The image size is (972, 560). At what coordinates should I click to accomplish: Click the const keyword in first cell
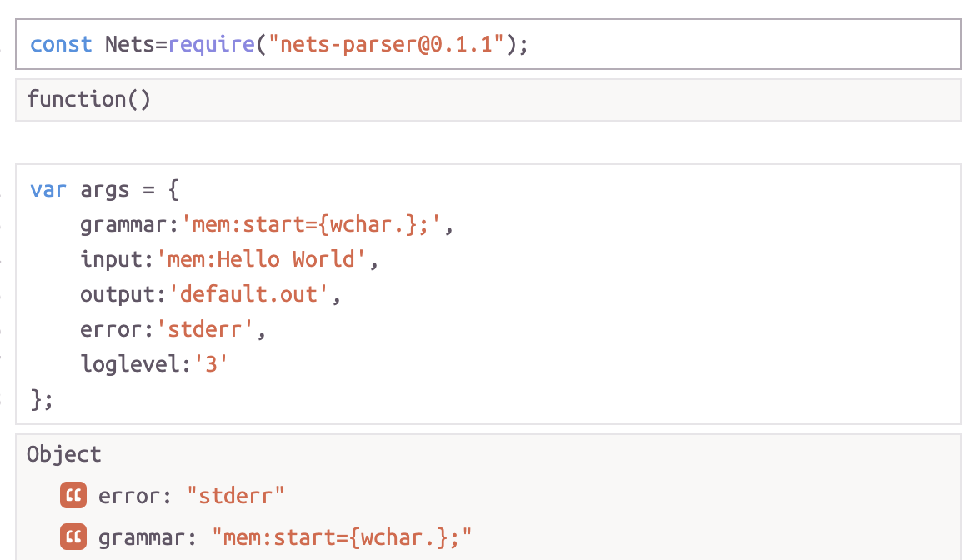click(x=61, y=44)
